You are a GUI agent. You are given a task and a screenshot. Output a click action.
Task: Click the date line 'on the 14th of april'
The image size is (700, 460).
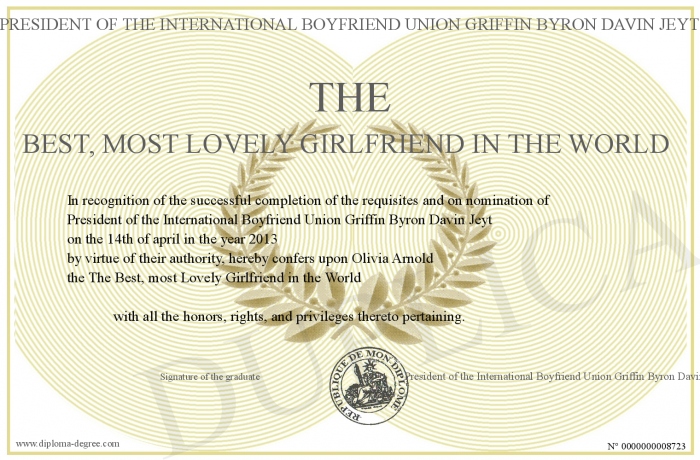tap(172, 239)
